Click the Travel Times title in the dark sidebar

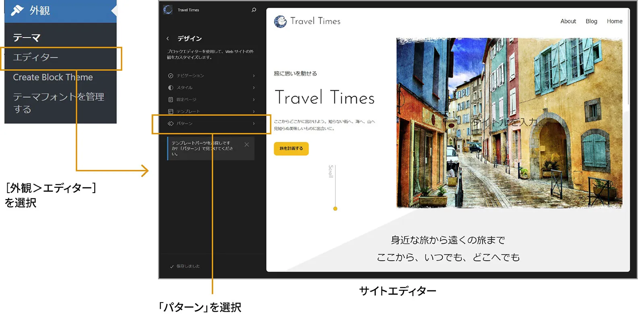[x=188, y=10]
